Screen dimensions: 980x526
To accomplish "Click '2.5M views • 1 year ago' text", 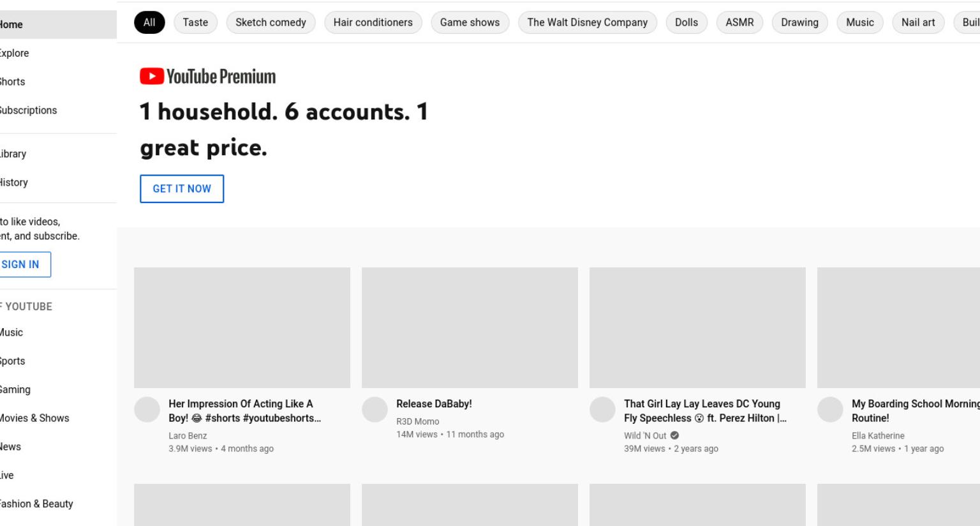I will point(898,449).
